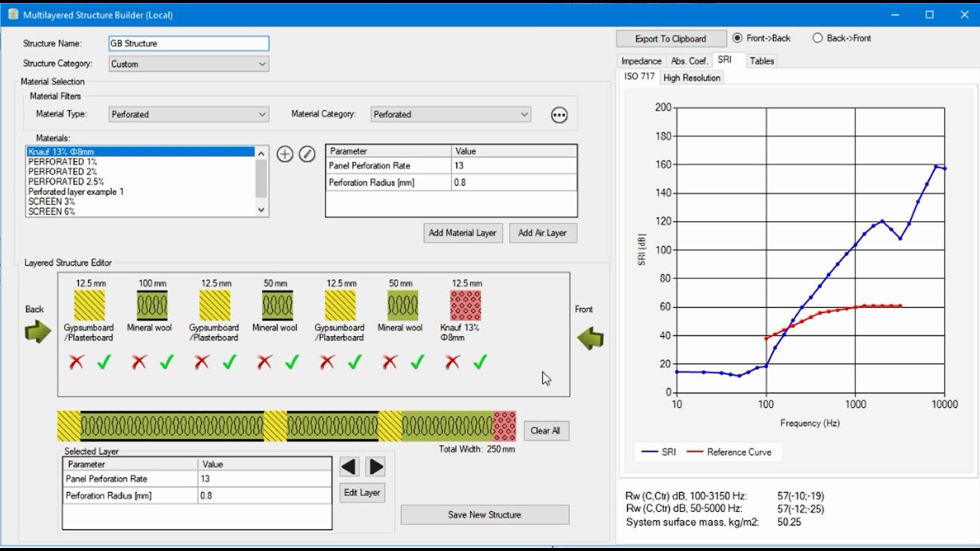This screenshot has height=551, width=980.
Task: Move selected layer left with black arrow
Action: tap(350, 467)
